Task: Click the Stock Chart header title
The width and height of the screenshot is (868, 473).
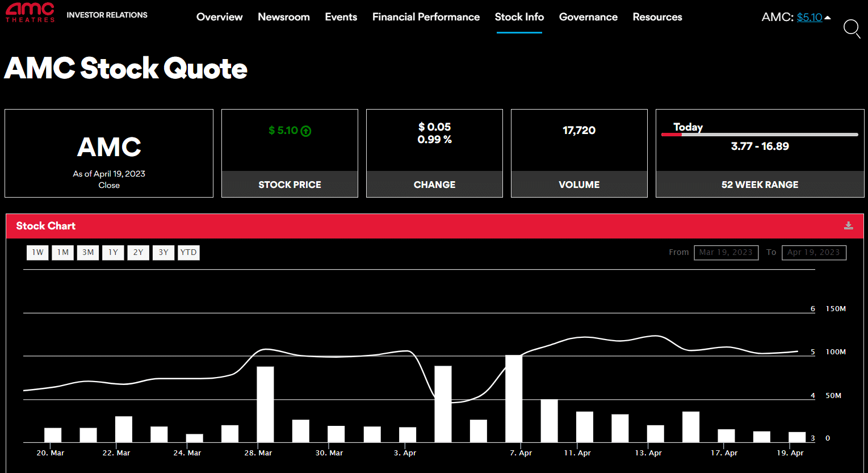Action: [45, 226]
